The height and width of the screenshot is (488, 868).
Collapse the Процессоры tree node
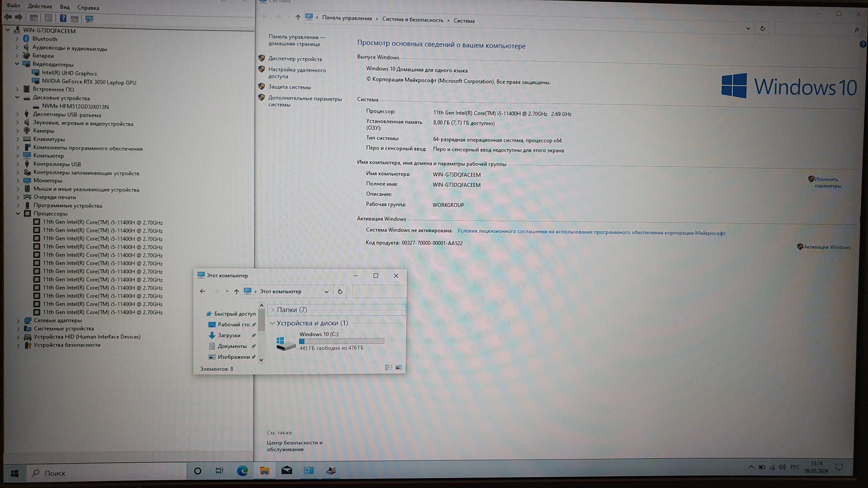tap(18, 213)
